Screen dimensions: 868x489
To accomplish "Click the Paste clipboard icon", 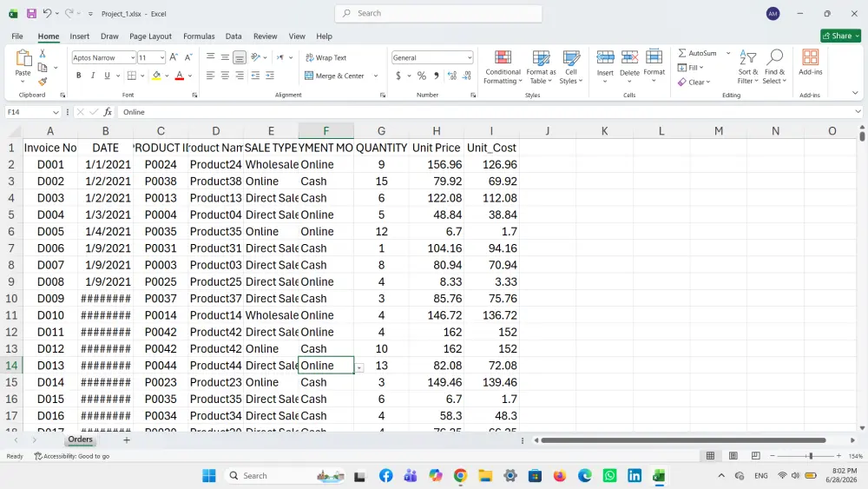I will click(23, 58).
